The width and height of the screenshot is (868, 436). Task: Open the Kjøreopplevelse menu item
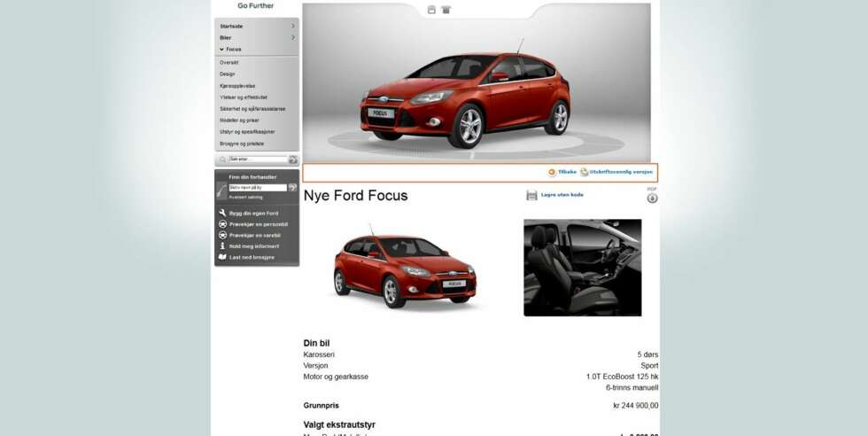tap(237, 86)
